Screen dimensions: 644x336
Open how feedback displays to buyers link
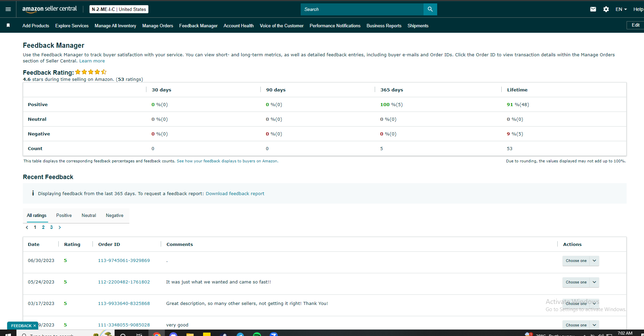227,161
